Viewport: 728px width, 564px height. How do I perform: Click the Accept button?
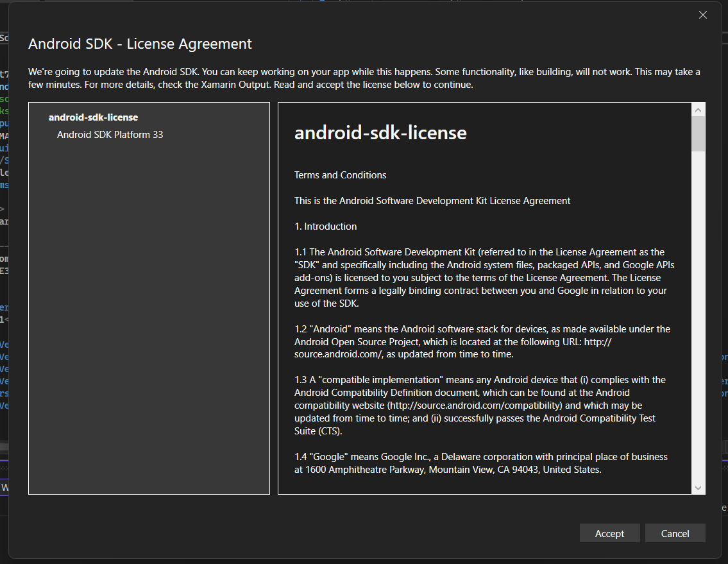pos(609,533)
